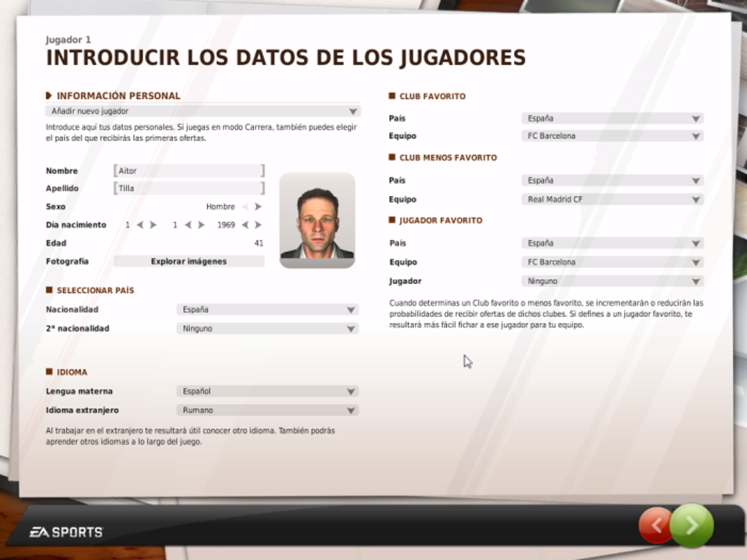Increase birth month with right arrow
Screen dimensions: 747x560
point(201,225)
